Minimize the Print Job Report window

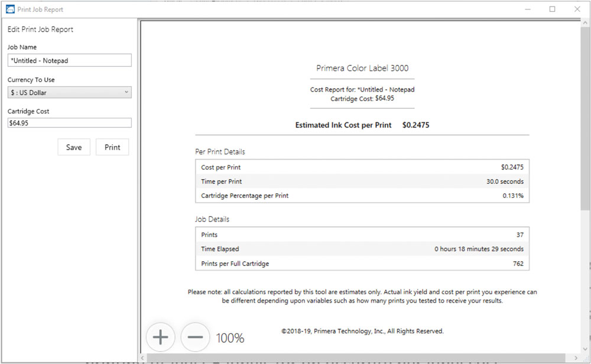click(x=528, y=9)
